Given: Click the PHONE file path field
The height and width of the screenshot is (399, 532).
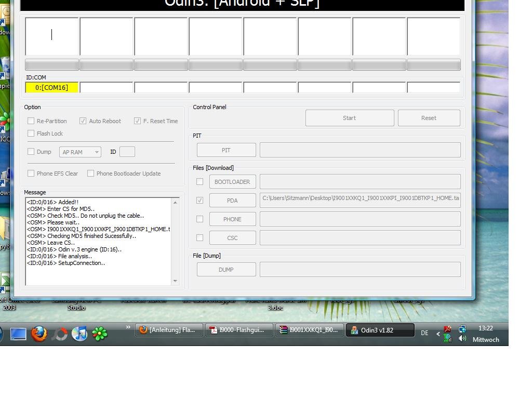Looking at the screenshot, I should point(360,219).
